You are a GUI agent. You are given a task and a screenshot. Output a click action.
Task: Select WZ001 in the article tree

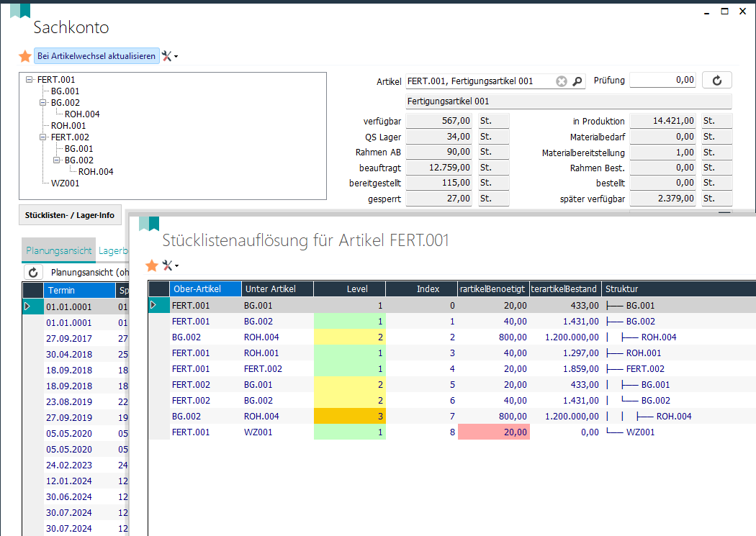(x=65, y=183)
